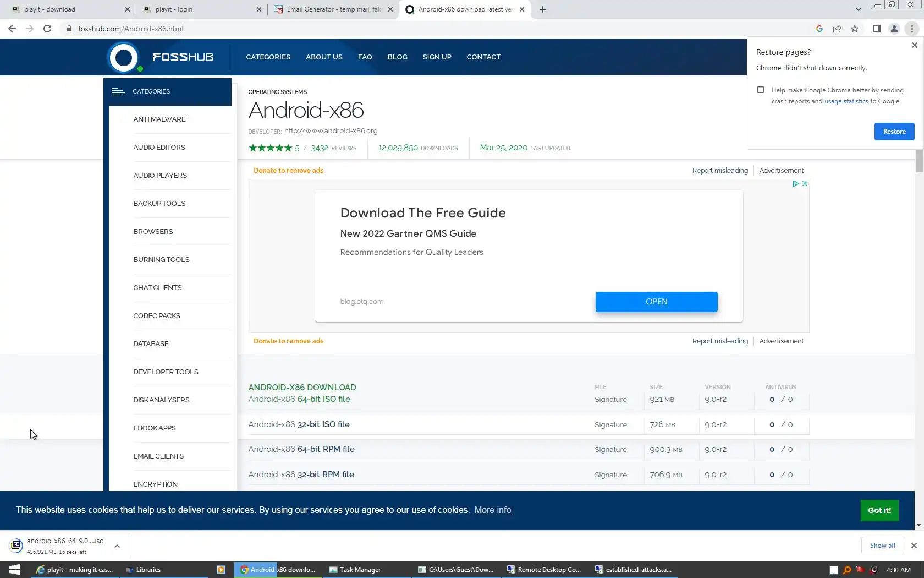Image resolution: width=924 pixels, height=578 pixels.
Task: View Signature for the 64-bit ISO file
Action: 610,400
